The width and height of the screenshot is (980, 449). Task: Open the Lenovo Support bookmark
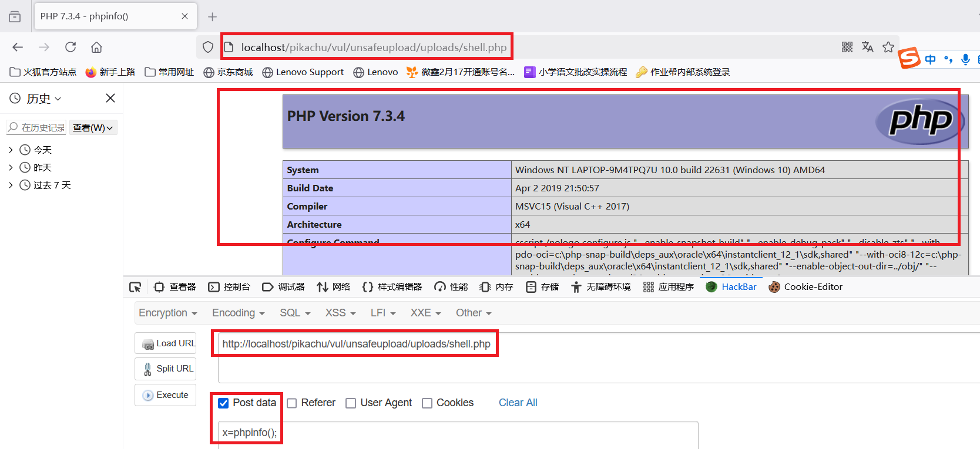(303, 72)
